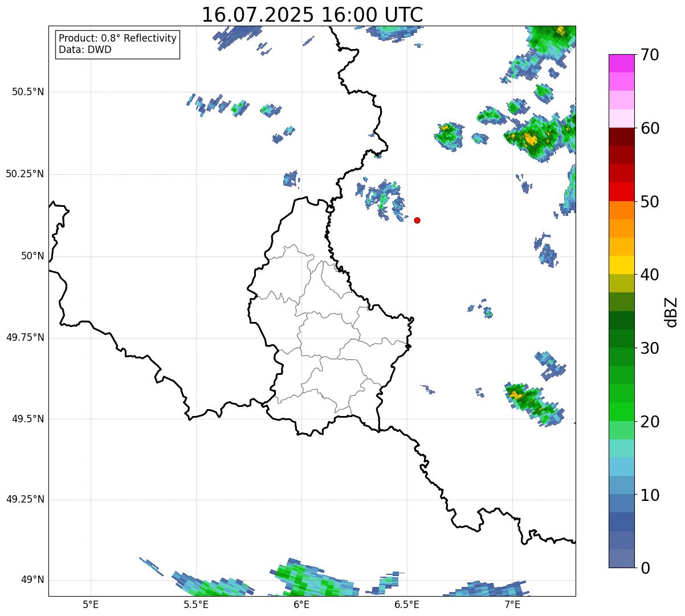The image size is (685, 616).
Task: Click the 50°N latitude label
Action: (x=32, y=256)
